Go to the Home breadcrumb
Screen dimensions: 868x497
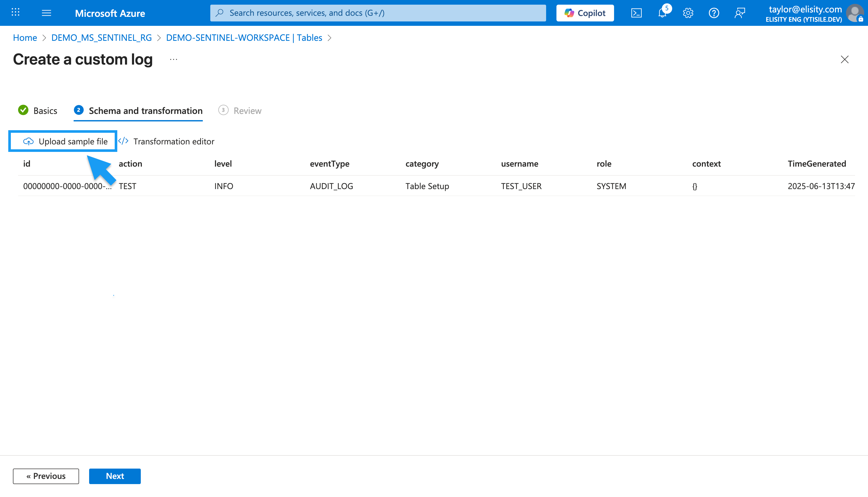pos(25,37)
